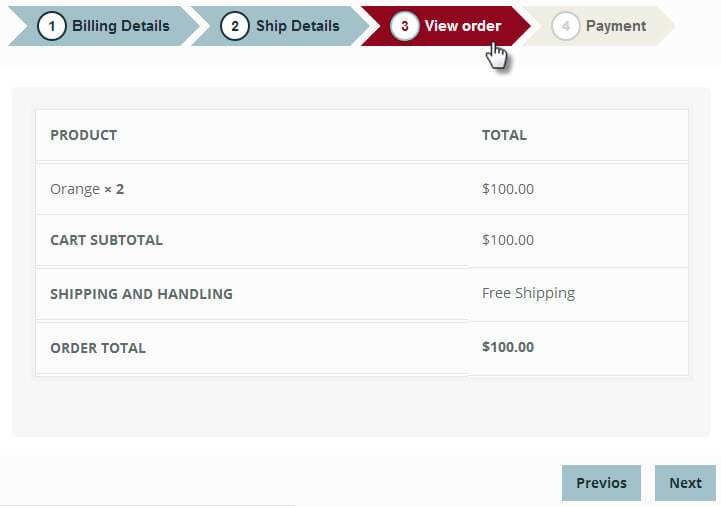Click the step 3 circle icon
Screen dimensions: 721x506
coord(404,26)
